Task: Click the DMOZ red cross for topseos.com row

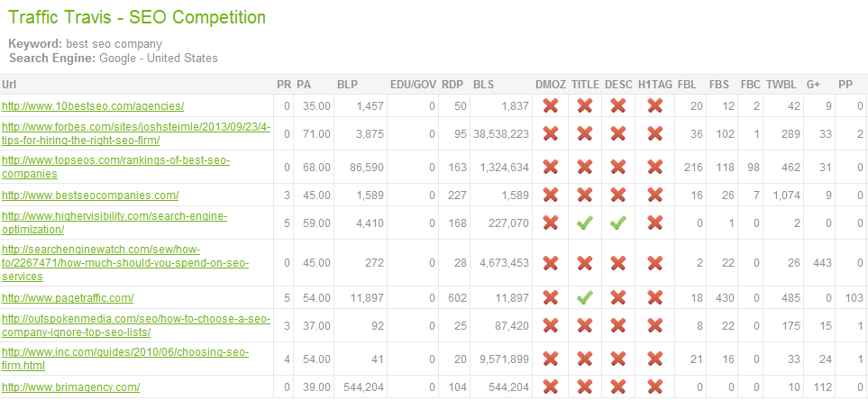Action: [x=550, y=167]
